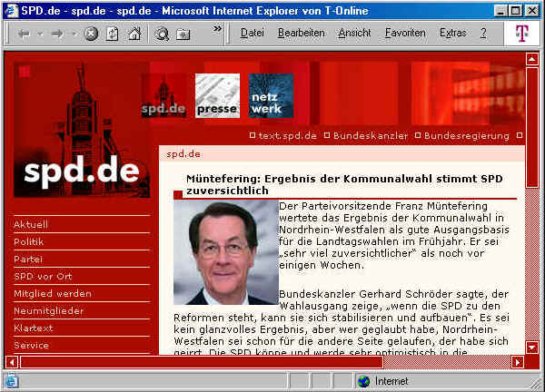
Task: Open the Bundesregierung link
Action: (x=467, y=136)
